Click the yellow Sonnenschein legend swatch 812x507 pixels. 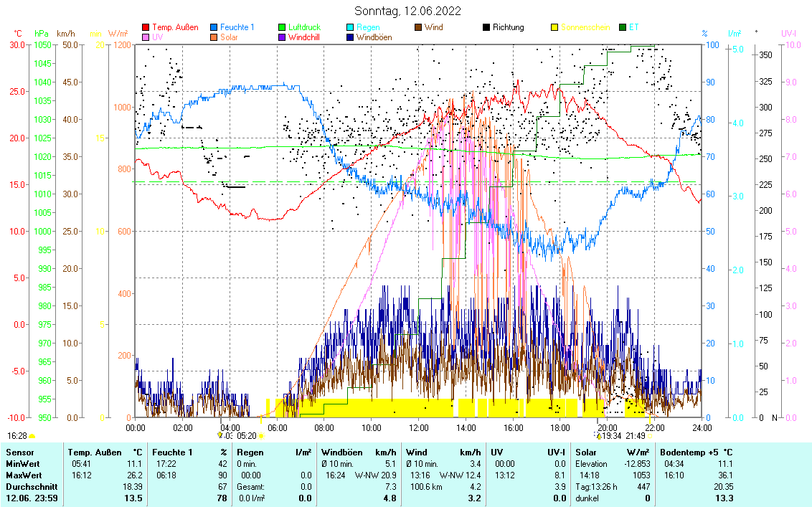click(554, 27)
